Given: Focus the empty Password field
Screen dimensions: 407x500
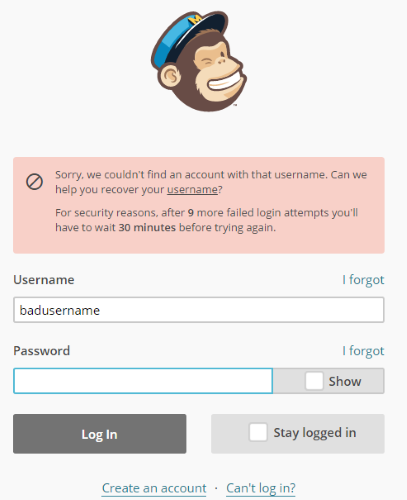Looking at the screenshot, I should [x=143, y=381].
